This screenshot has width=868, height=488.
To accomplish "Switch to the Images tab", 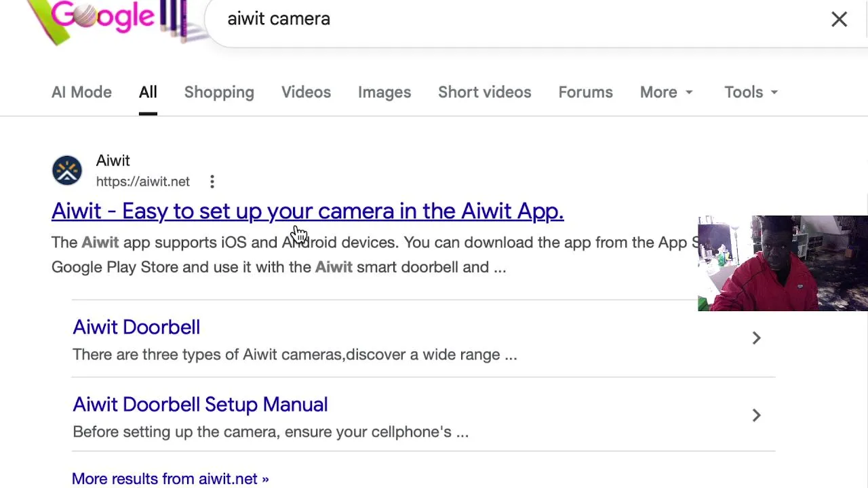I will click(384, 92).
